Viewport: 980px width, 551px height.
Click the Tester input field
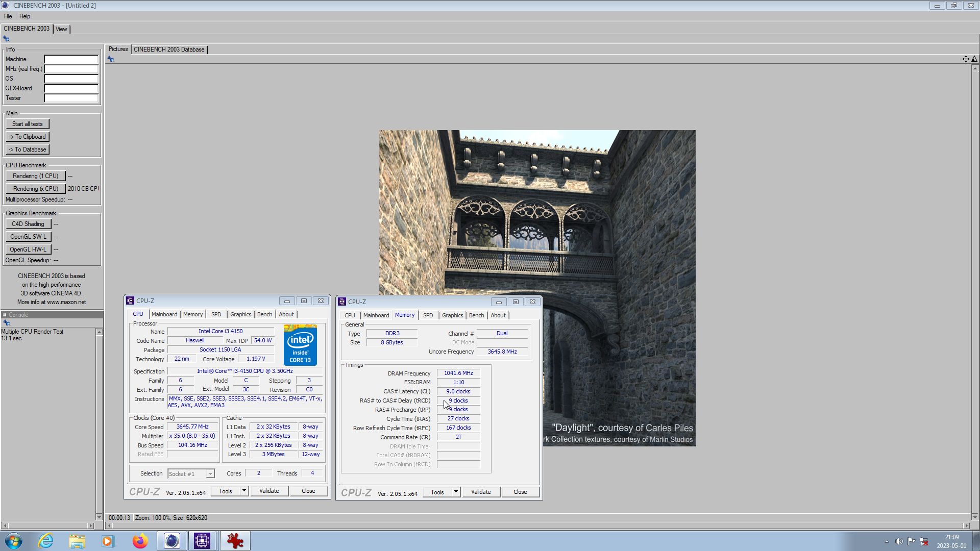[71, 98]
